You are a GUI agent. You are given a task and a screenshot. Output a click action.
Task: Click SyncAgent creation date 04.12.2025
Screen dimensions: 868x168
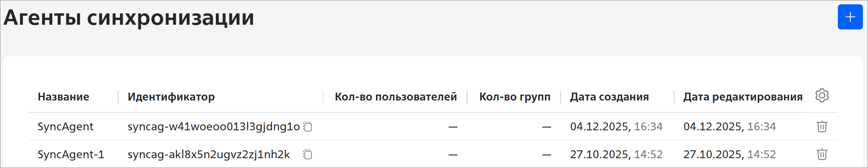(600, 127)
